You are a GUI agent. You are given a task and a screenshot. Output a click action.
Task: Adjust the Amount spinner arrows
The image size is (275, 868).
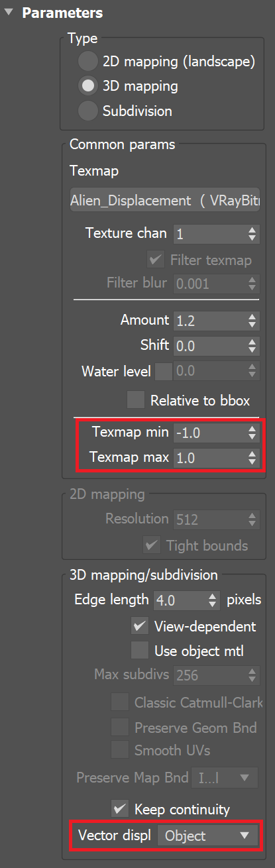click(252, 321)
